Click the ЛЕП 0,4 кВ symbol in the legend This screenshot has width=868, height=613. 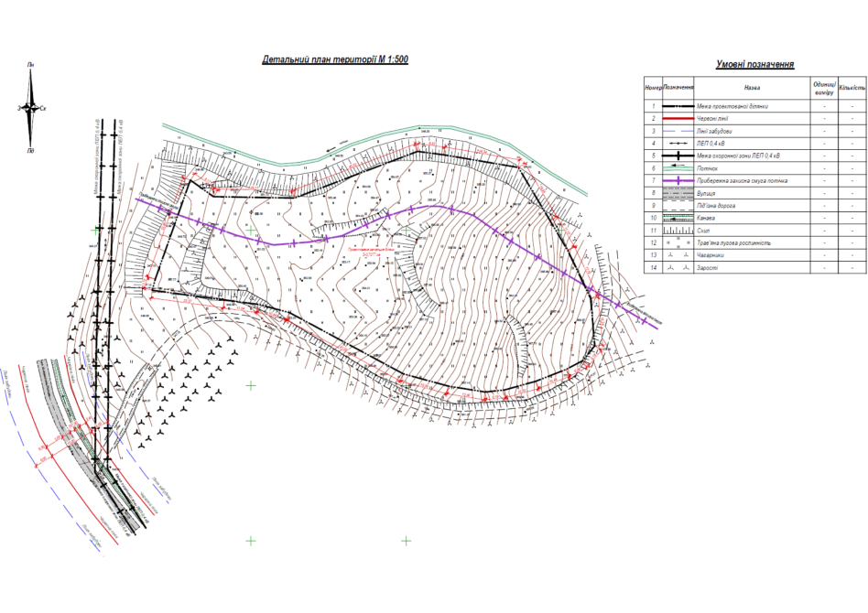point(678,144)
